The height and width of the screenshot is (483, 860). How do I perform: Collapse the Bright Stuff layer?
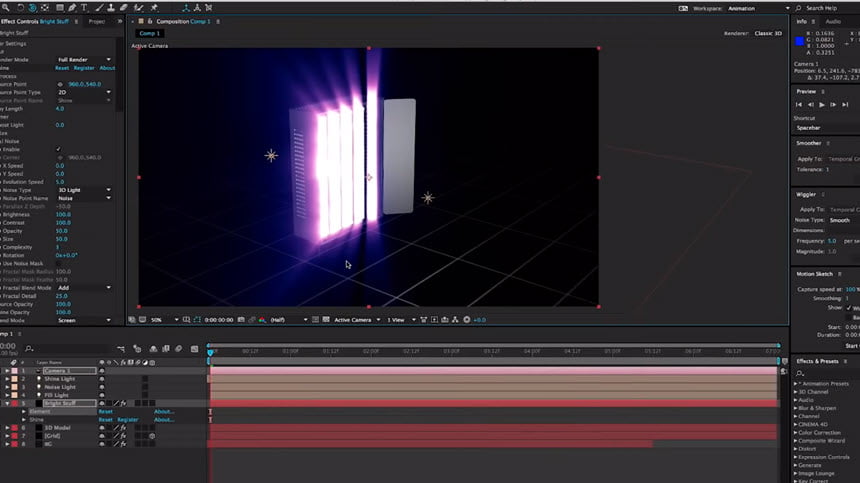[x=7, y=403]
